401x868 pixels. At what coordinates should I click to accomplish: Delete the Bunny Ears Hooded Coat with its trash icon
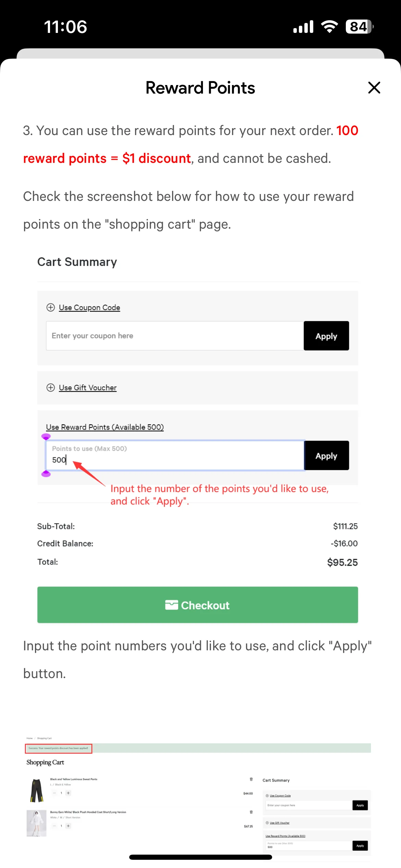tap(251, 812)
